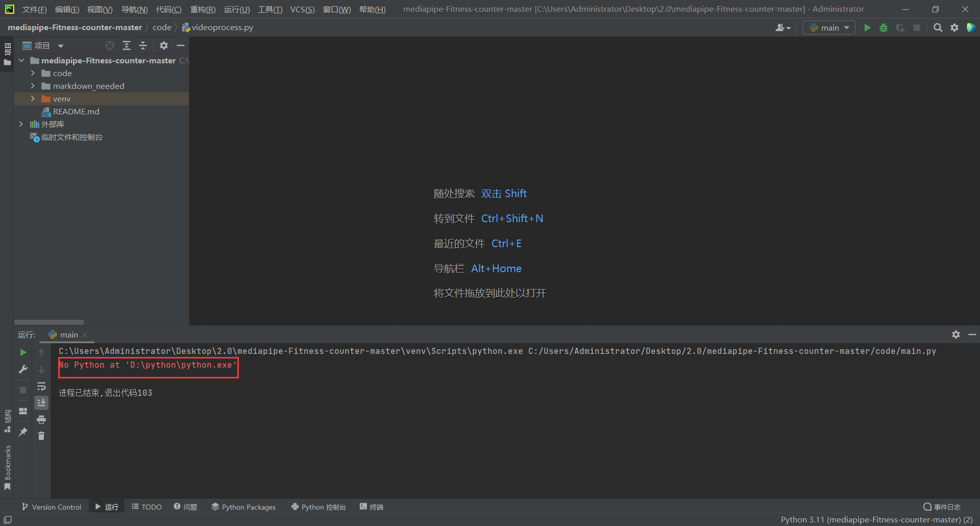Run the main configuration with green play button

867,28
